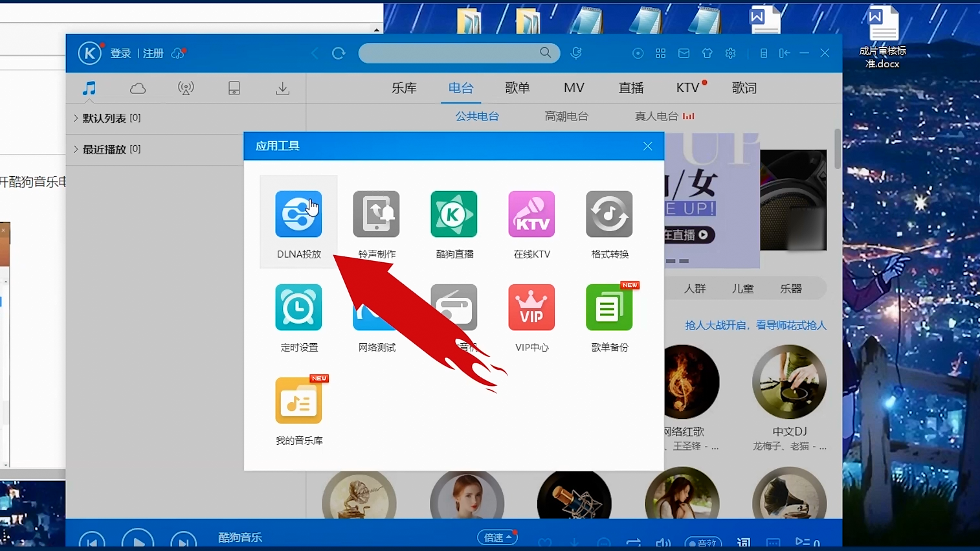Viewport: 980px width, 551px height.
Task: Select the 人群 category filter
Action: (695, 289)
